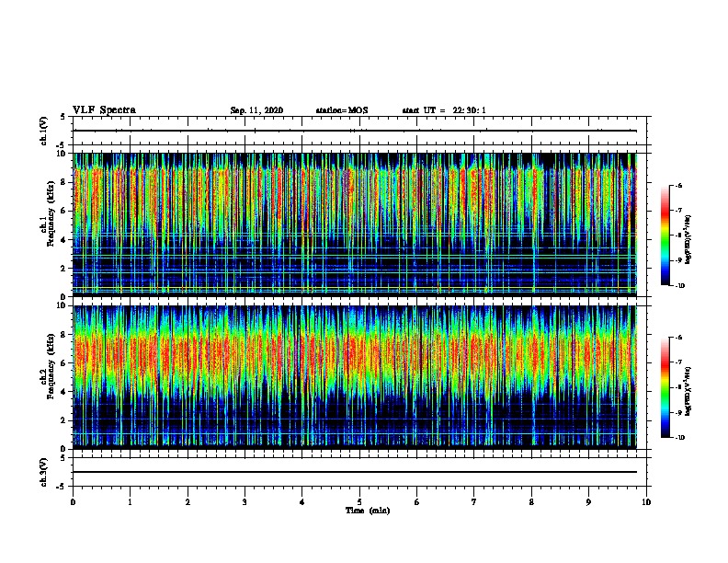Click time axis tick label "1"

point(130,502)
